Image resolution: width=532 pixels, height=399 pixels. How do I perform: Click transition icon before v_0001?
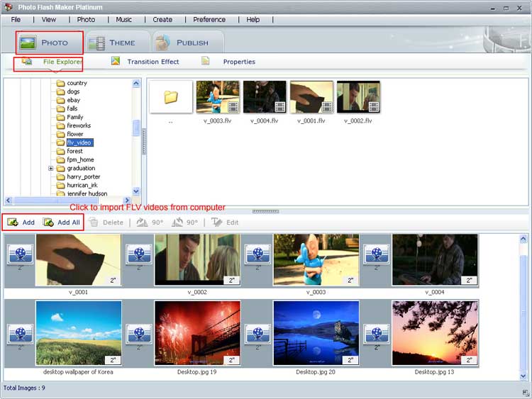click(20, 254)
